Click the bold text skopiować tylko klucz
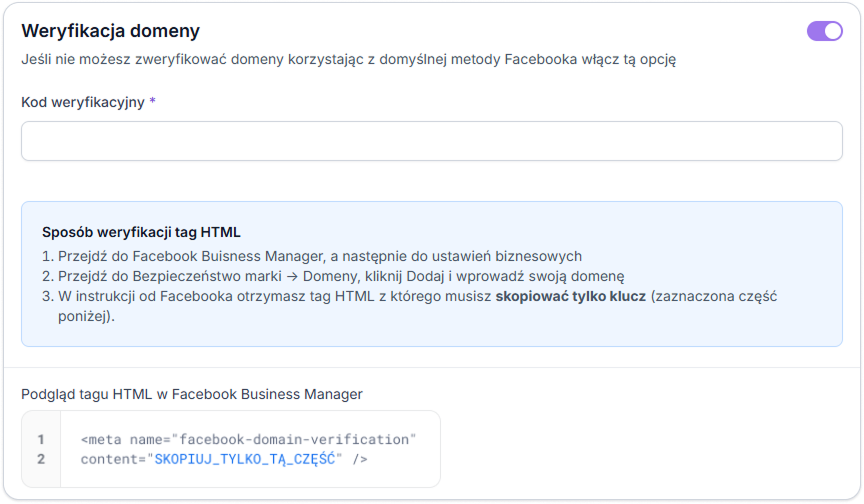The width and height of the screenshot is (864, 504). (x=570, y=296)
